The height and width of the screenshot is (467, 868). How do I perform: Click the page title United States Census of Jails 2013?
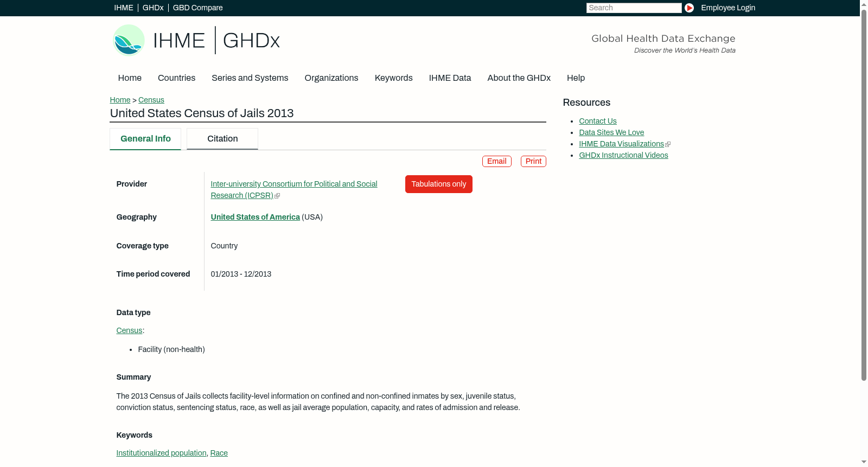pos(202,113)
